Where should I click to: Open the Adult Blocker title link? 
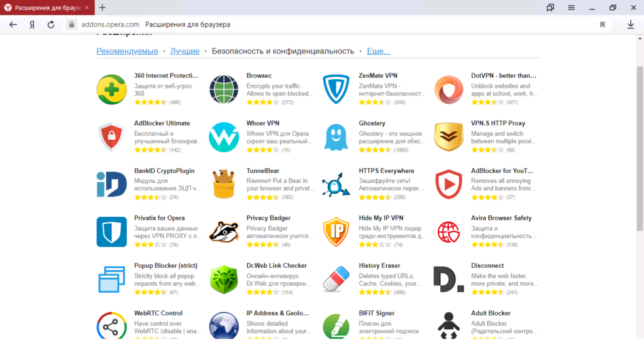(491, 313)
